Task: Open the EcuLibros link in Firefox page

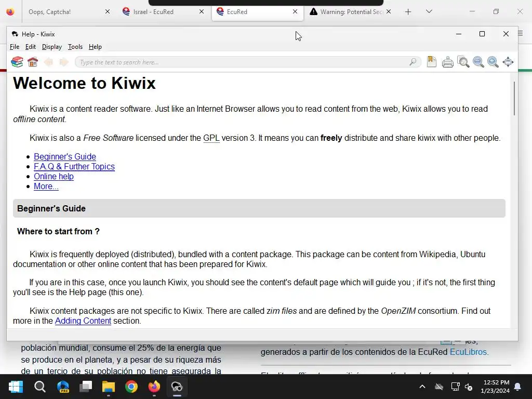Action: (468, 352)
